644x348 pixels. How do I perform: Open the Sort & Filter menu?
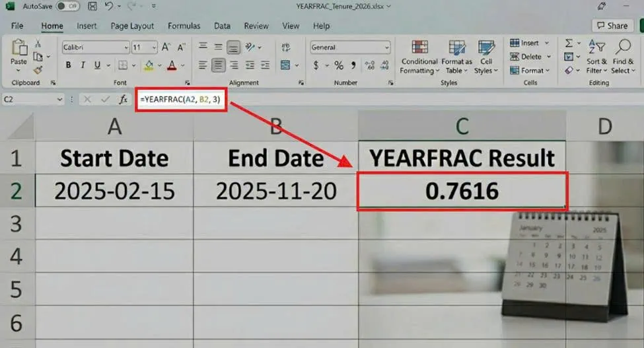(596, 57)
